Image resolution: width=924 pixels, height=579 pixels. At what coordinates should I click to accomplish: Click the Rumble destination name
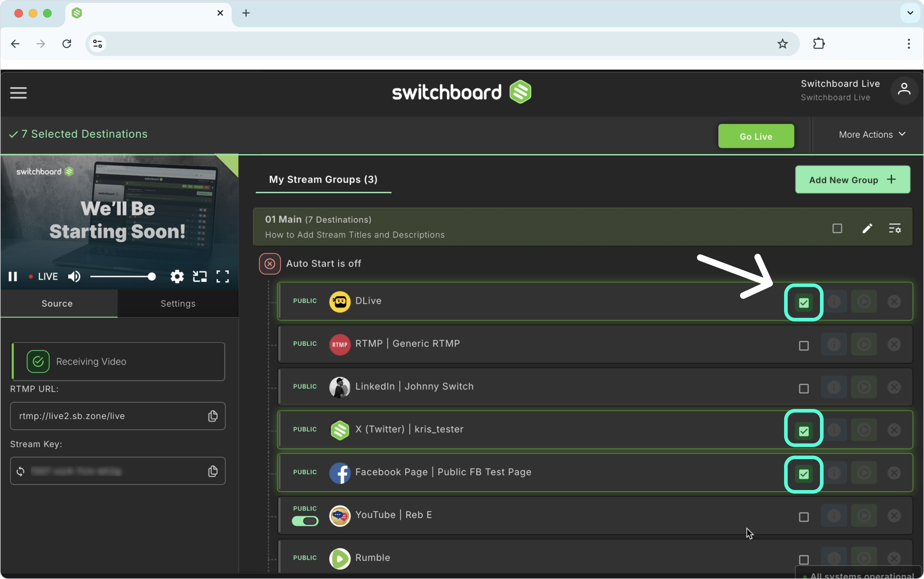[373, 557]
